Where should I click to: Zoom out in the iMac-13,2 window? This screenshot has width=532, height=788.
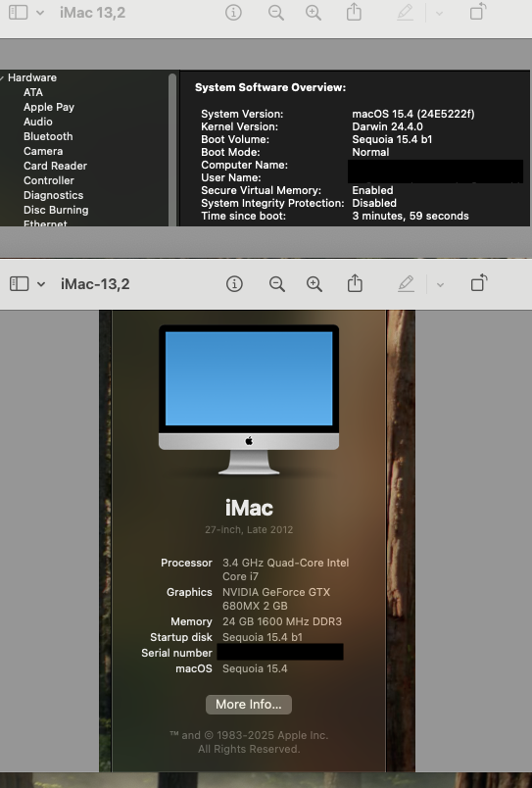coord(277,284)
